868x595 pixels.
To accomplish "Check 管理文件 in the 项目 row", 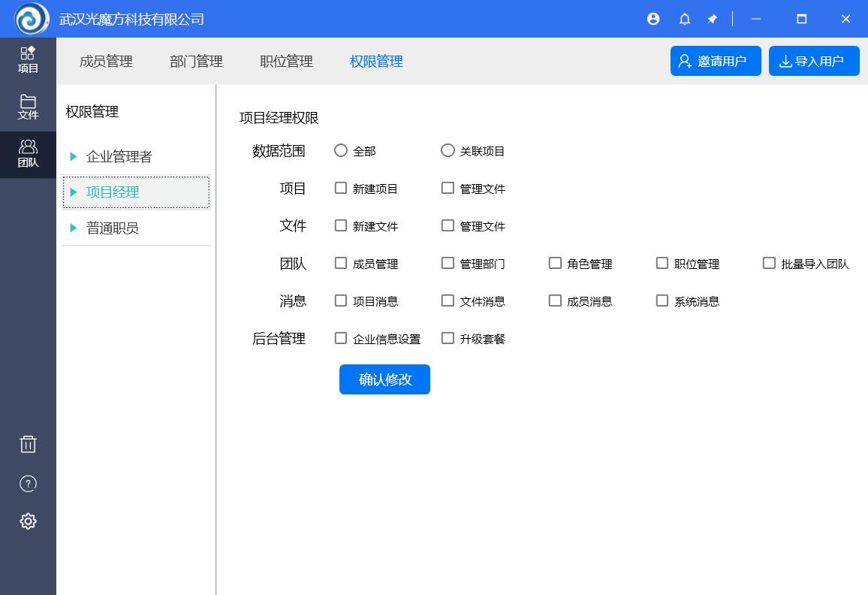I will tap(448, 188).
